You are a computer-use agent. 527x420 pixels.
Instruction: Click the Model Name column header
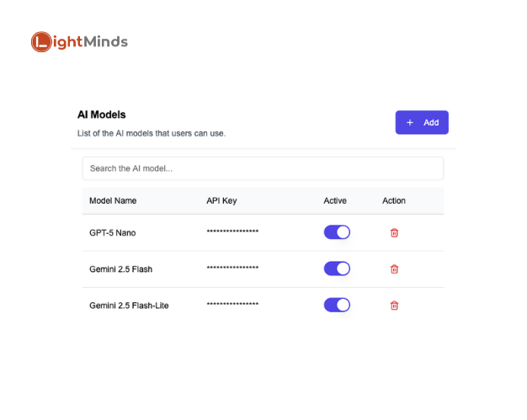pos(113,200)
